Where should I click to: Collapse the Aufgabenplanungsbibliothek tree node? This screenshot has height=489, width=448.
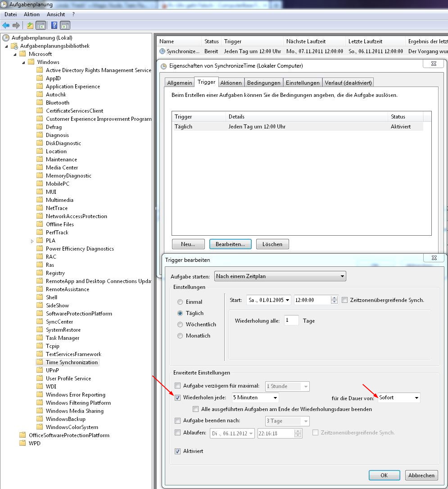click(7, 46)
